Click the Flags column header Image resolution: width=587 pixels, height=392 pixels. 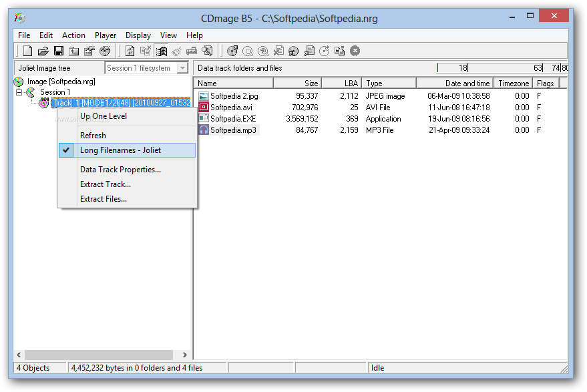click(x=546, y=83)
